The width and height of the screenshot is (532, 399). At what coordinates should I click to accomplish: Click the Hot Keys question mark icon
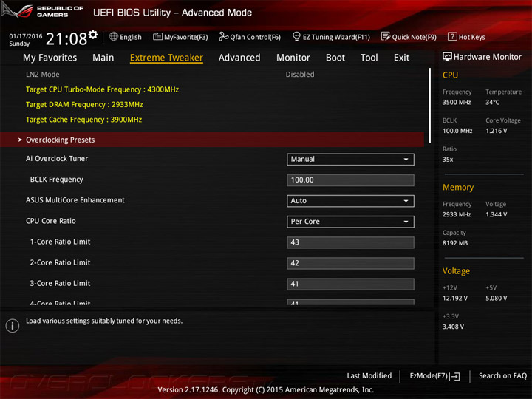(x=452, y=37)
